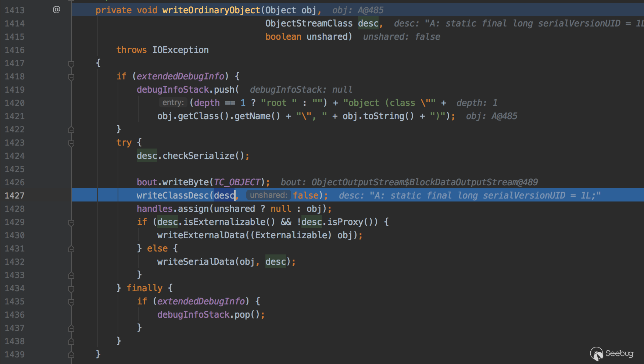This screenshot has width=644, height=364.
Task: Click the @ gutter marker on line 1413
Action: [56, 10]
